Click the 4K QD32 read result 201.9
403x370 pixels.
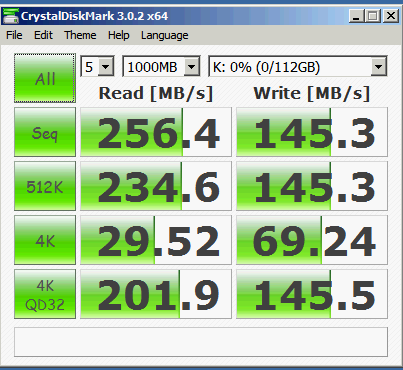(156, 294)
